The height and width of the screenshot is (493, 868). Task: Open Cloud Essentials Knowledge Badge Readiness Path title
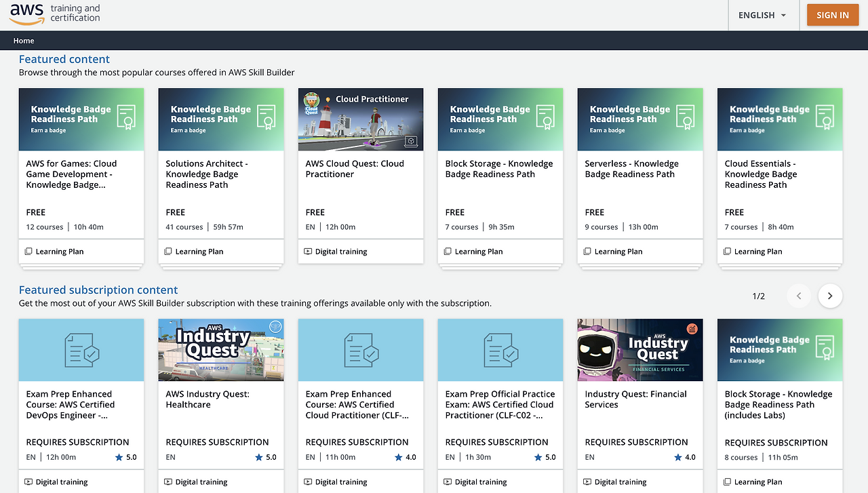[760, 174]
